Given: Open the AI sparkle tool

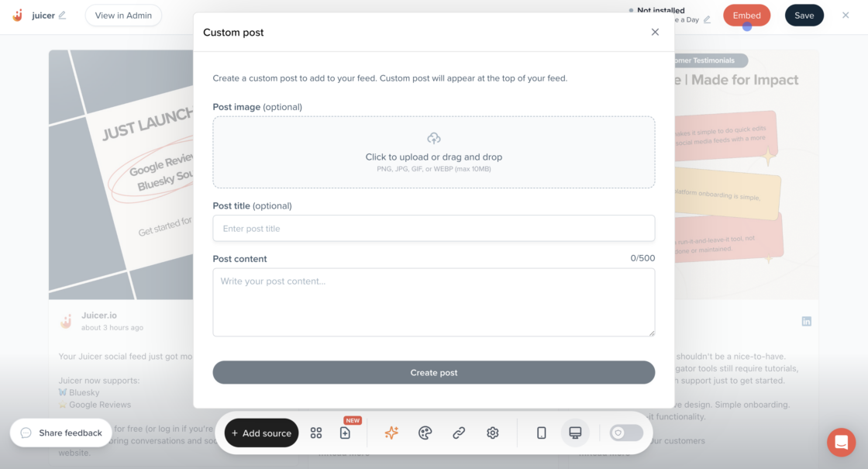Looking at the screenshot, I should [391, 433].
